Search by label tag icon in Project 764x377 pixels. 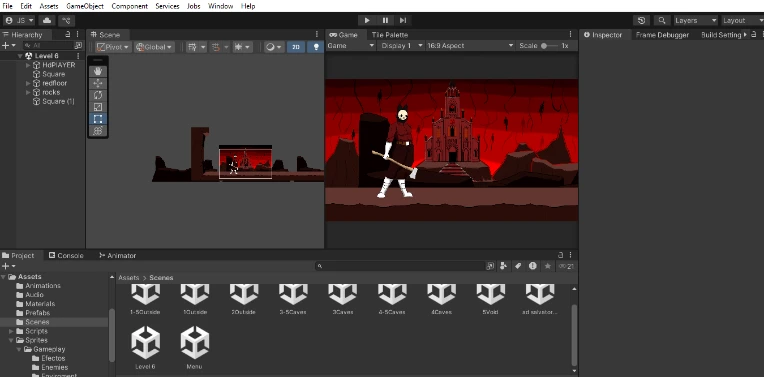pos(518,266)
